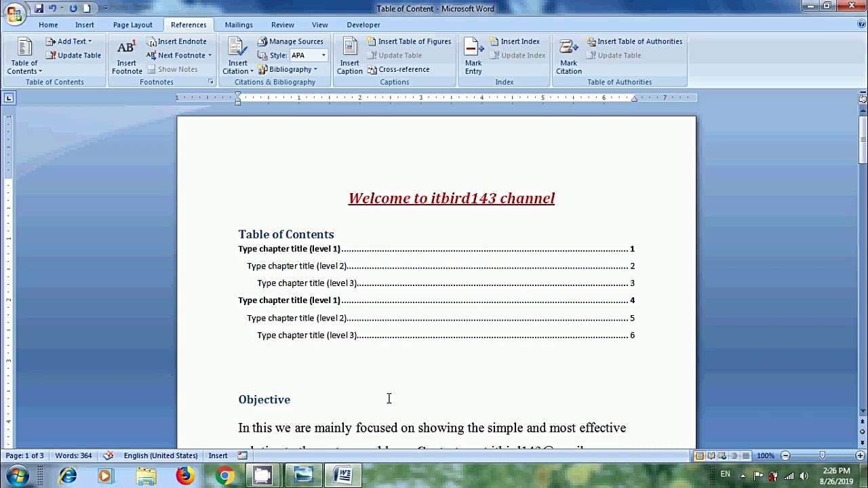Switch to Outline view
This screenshot has height=488, width=868.
coord(734,456)
